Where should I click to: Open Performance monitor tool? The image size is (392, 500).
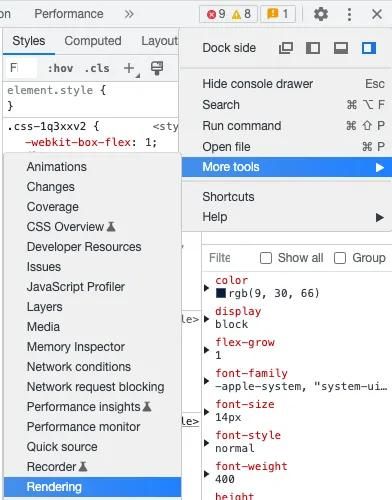(x=93, y=427)
